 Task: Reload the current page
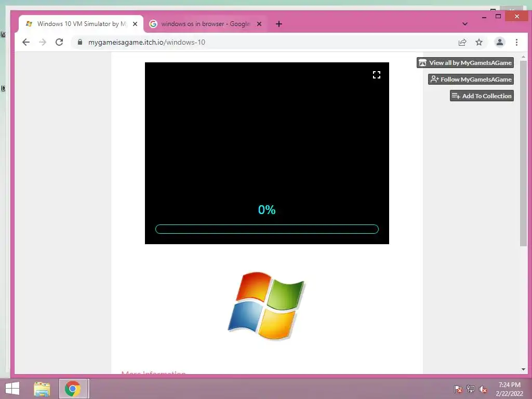pyautogui.click(x=59, y=42)
